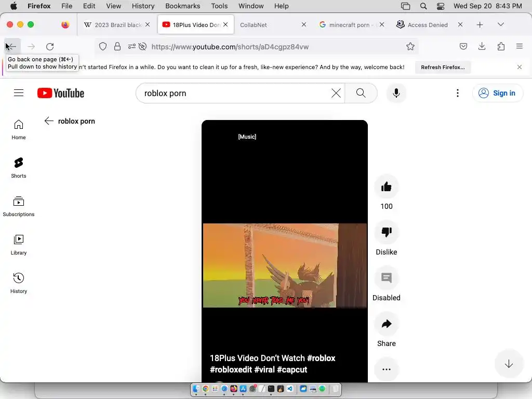This screenshot has width=532, height=399.
Task: Open the short's more options ellipsis
Action: pos(386,369)
